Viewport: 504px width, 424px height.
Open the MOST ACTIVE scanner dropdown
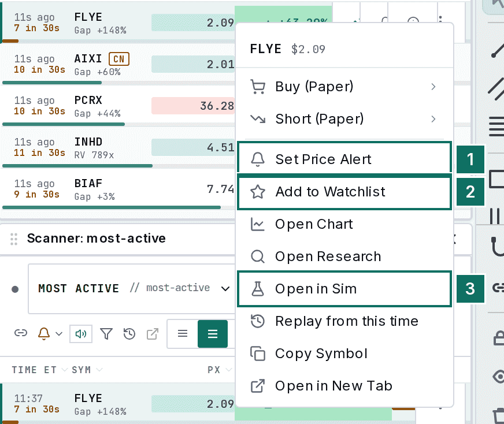coord(132,289)
